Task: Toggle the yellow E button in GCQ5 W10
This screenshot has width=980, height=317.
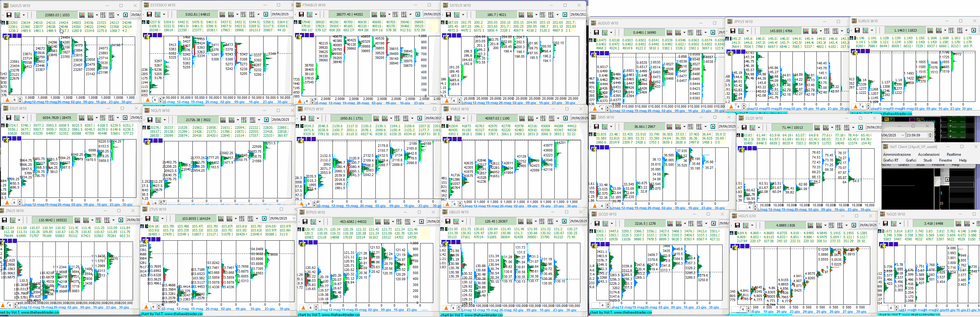Action: [x=594, y=246]
